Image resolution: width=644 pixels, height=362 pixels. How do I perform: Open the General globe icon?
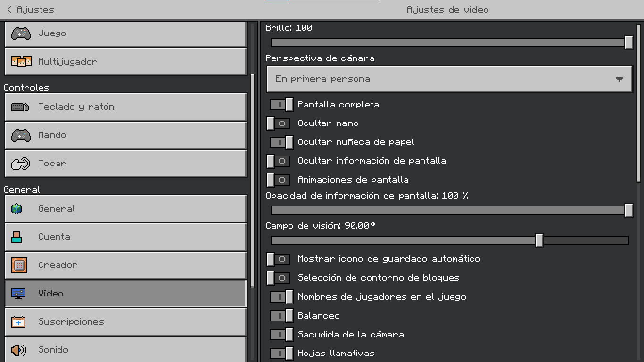[x=17, y=209]
